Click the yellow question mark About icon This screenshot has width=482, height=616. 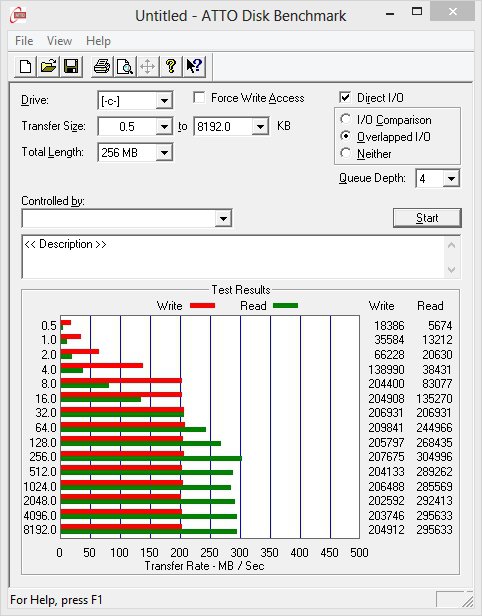[x=171, y=66]
